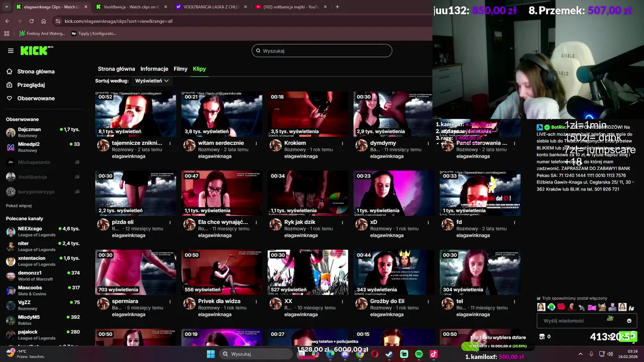Open MlodyM5 recommended channel
Viewport: 644px width, 362px height.
click(43, 320)
